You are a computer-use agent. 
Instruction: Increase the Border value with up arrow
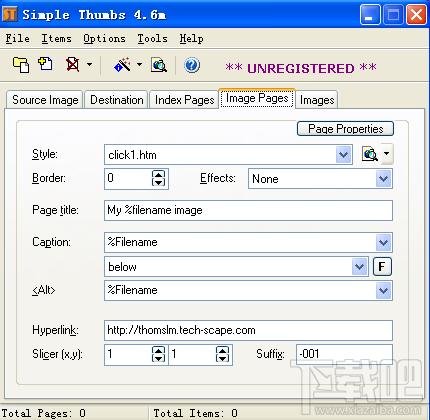[x=158, y=175]
